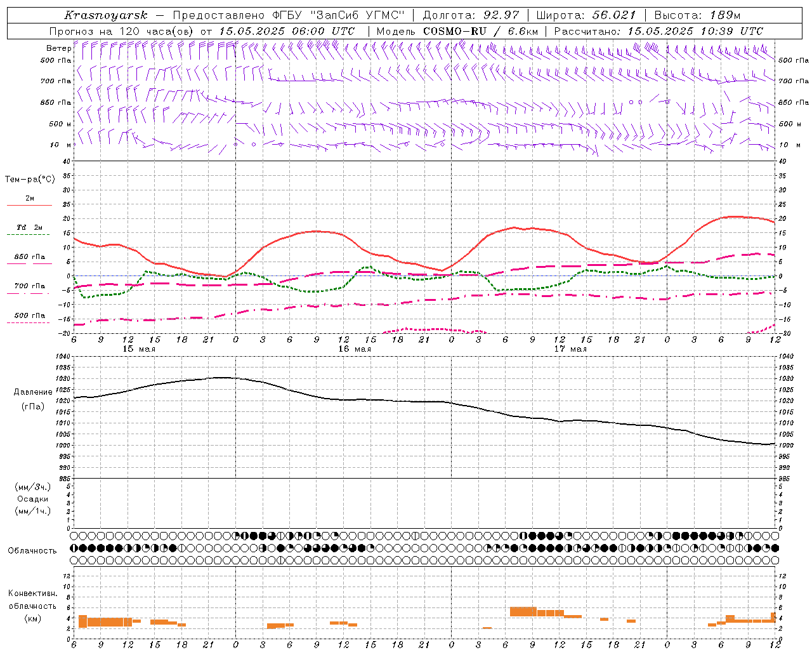Viewport: 812px width, 650px height.
Task: Click the '(км)' unit under convective cloudiness
Action: pyautogui.click(x=32, y=618)
